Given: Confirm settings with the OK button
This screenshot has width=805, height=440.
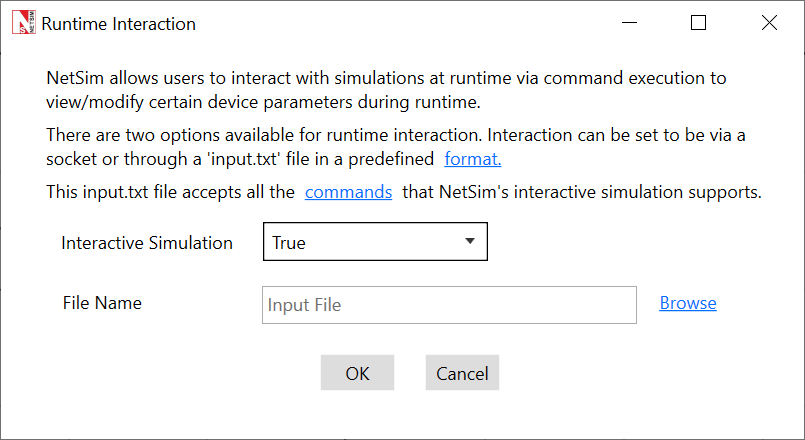Looking at the screenshot, I should click(357, 373).
